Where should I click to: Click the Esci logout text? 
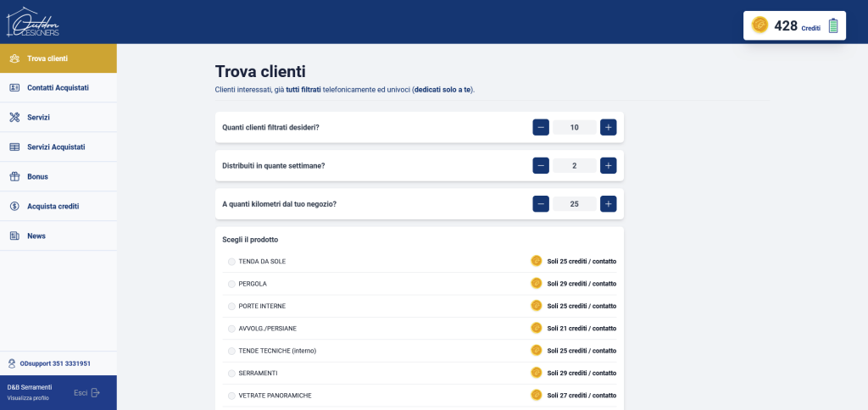[x=81, y=393]
